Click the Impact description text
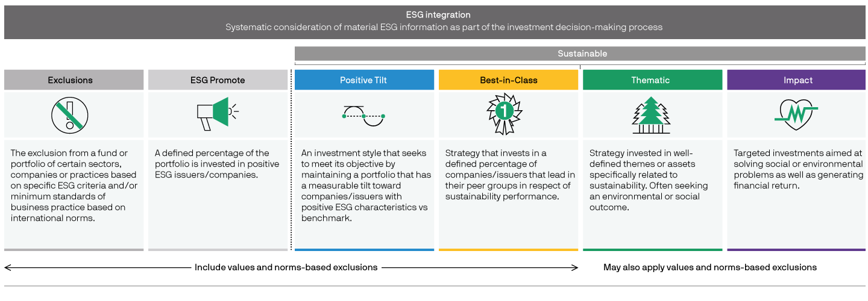This screenshot has width=868, height=301. [x=799, y=169]
